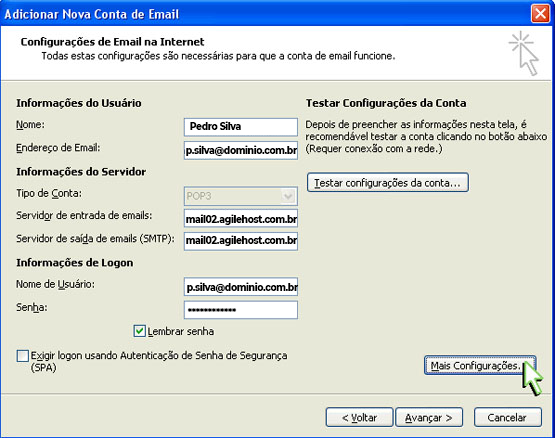Open Mais Configurações

coord(480,365)
